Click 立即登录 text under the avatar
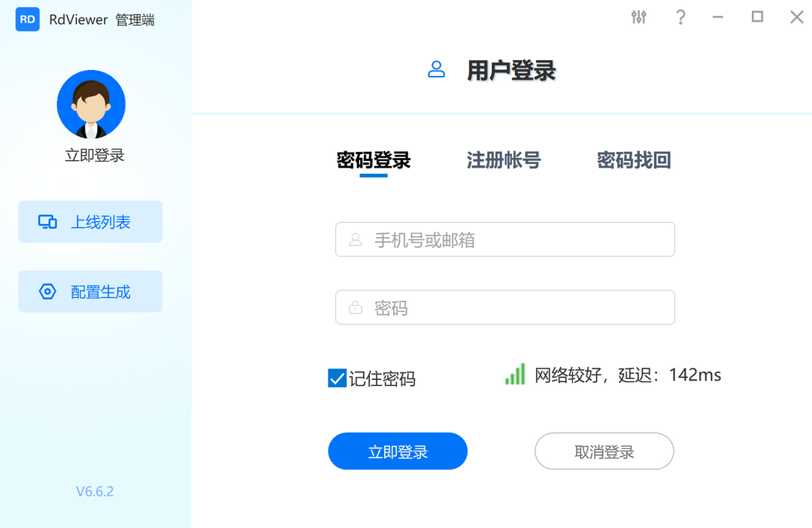The width and height of the screenshot is (812, 528). point(95,155)
